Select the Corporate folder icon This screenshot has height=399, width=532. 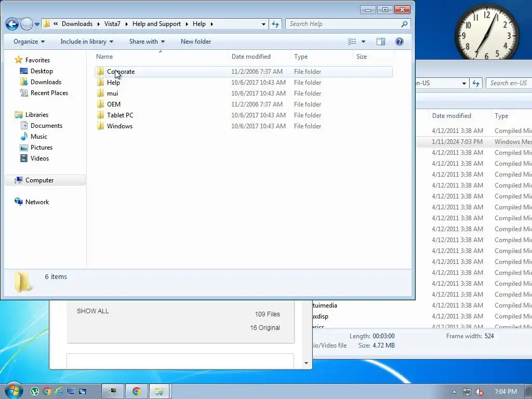(x=100, y=72)
